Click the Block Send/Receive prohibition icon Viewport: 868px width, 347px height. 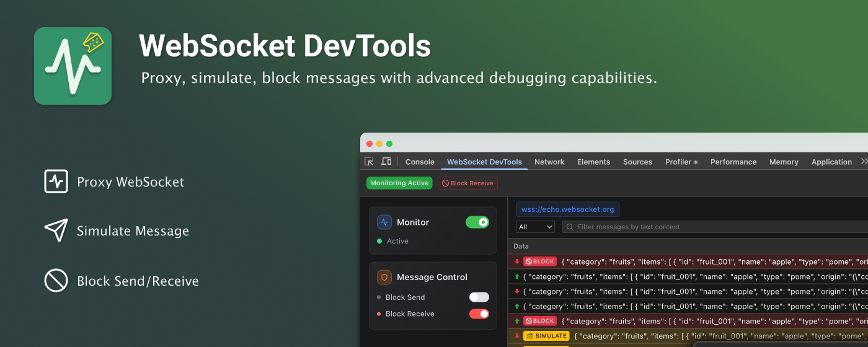56,280
